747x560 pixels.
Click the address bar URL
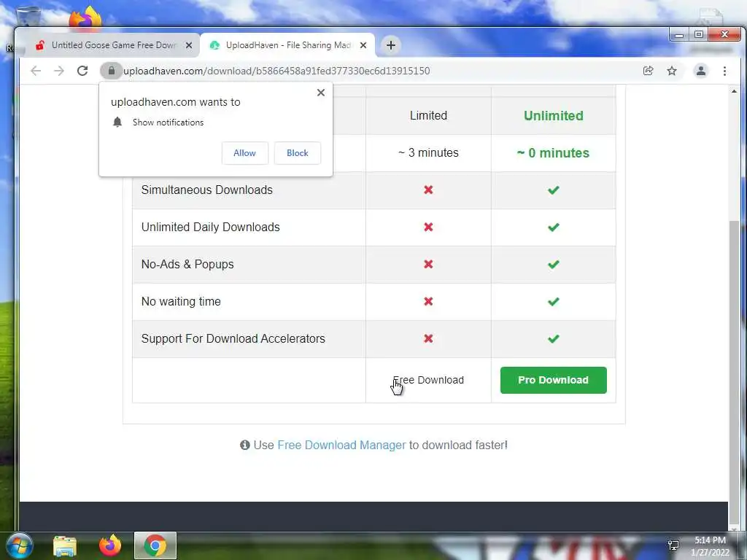tap(276, 71)
